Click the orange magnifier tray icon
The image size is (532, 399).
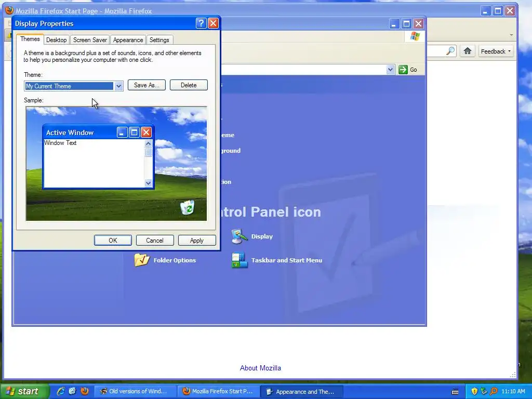(x=494, y=392)
